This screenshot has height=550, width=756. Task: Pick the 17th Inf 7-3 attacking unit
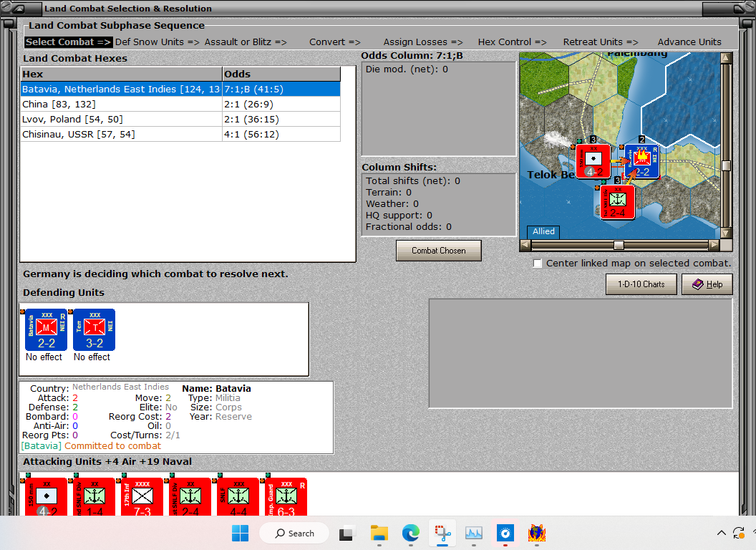pyautogui.click(x=142, y=497)
